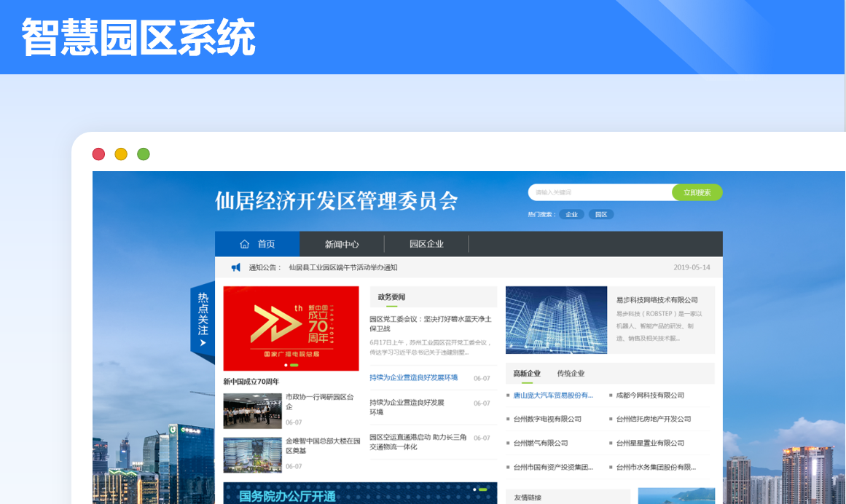Open the 热点关注 side ribbon
Viewport: 846px width, 504px height.
pos(203,323)
